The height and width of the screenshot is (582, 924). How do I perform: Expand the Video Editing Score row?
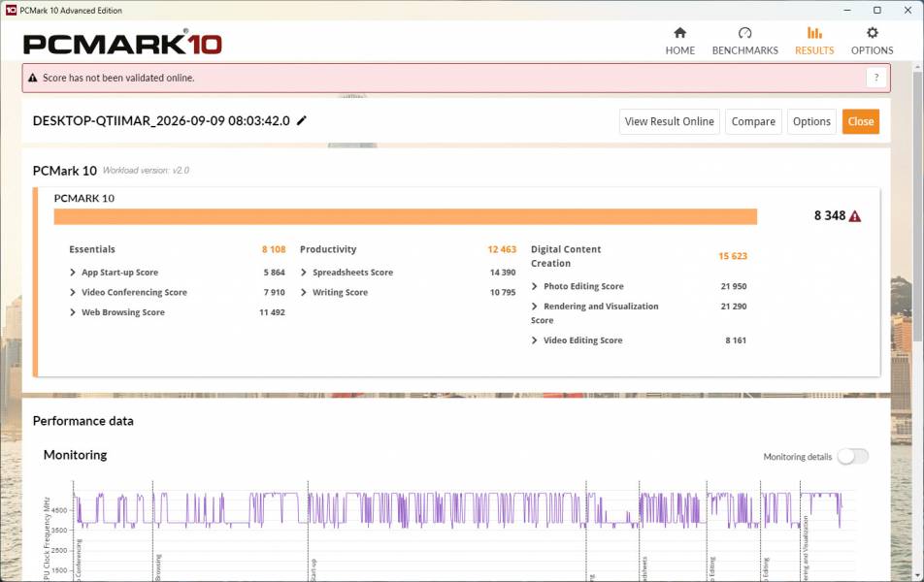pyautogui.click(x=535, y=340)
